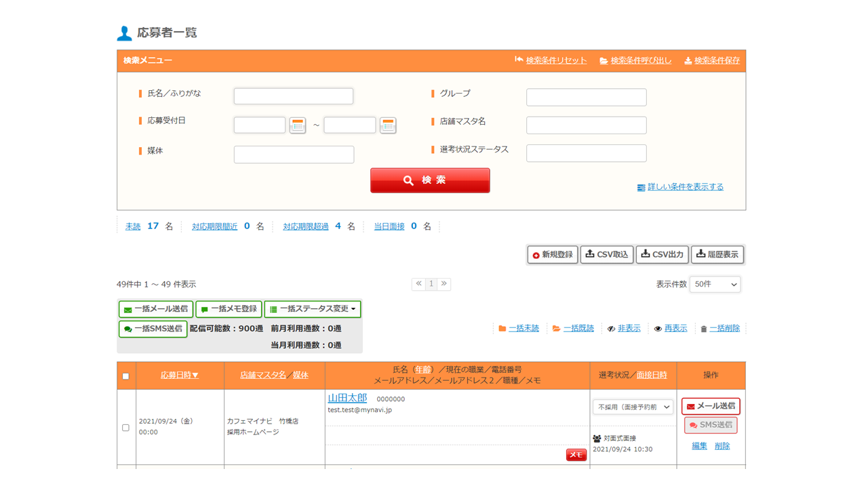This screenshot has height=488, width=868.
Task: Hide selected via 非表示 link
Action: coord(629,329)
